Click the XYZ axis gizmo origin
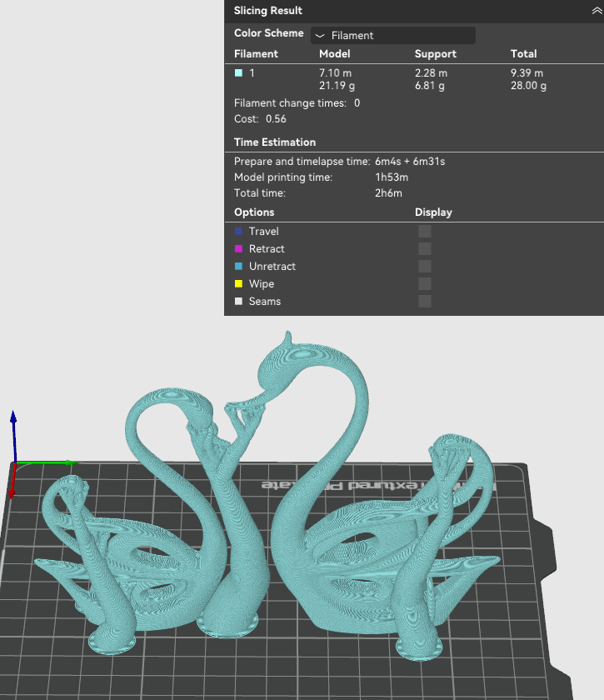 [16, 463]
